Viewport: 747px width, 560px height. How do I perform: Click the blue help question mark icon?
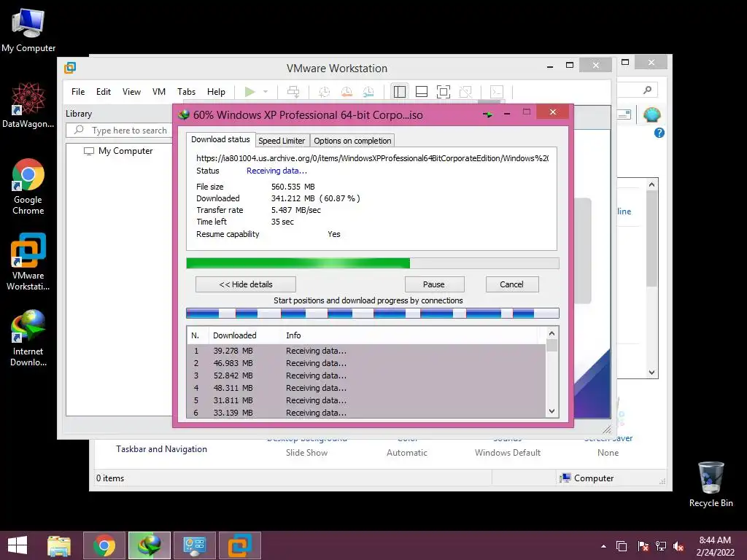[659, 133]
